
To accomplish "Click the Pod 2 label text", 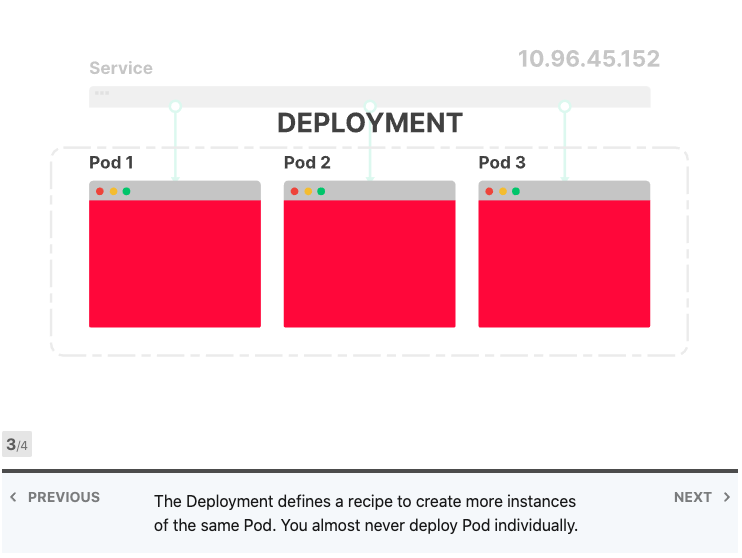I will 307,162.
